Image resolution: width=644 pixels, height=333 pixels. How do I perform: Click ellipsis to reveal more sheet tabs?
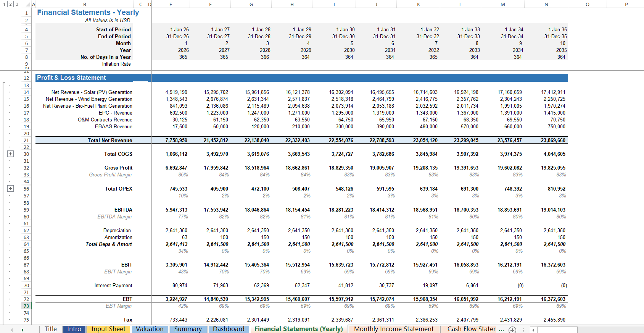pyautogui.click(x=501, y=329)
